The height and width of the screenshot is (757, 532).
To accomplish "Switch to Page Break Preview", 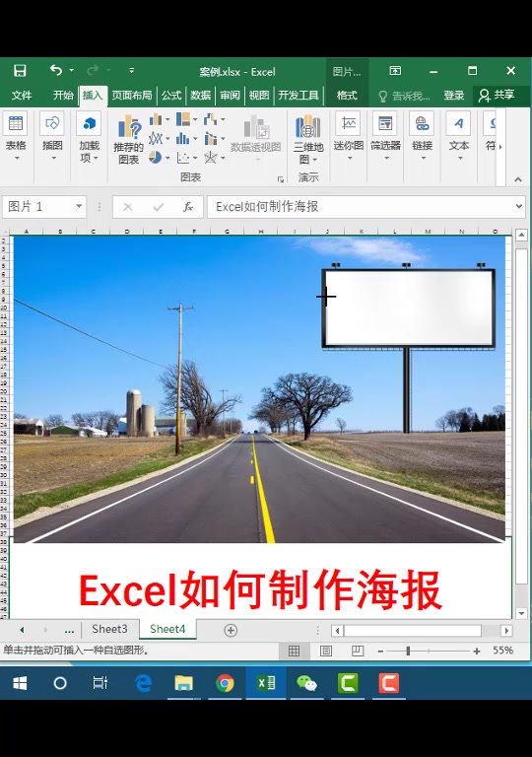I will pyautogui.click(x=358, y=651).
